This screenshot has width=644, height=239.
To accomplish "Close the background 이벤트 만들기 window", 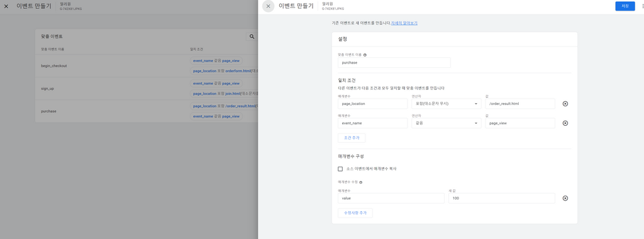I will click(6, 6).
